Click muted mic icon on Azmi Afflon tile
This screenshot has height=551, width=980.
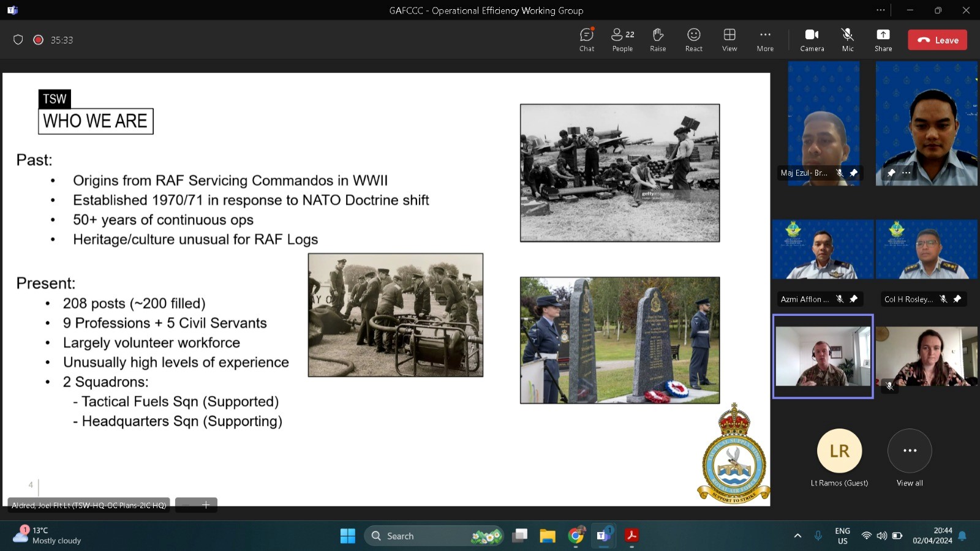(x=840, y=299)
